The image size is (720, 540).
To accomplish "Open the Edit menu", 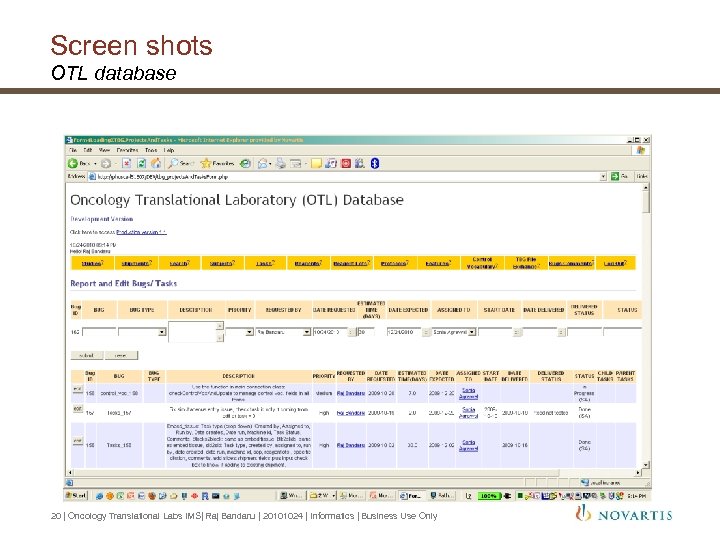I will coord(88,150).
